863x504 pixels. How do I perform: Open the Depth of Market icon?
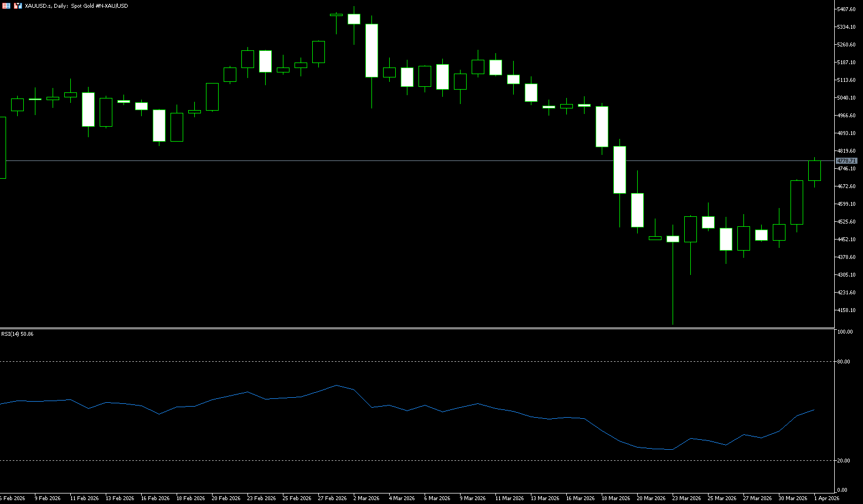pyautogui.click(x=18, y=6)
